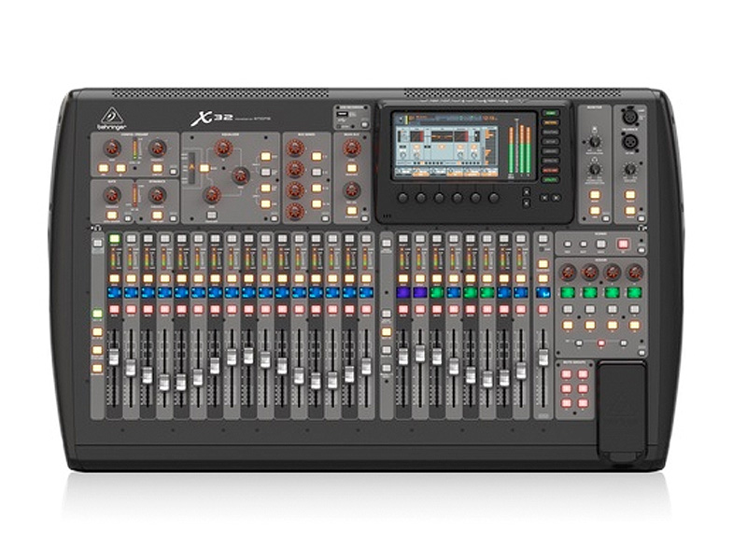Click the first Bus Sends rotary knob
The height and width of the screenshot is (560, 747).
pos(296,148)
